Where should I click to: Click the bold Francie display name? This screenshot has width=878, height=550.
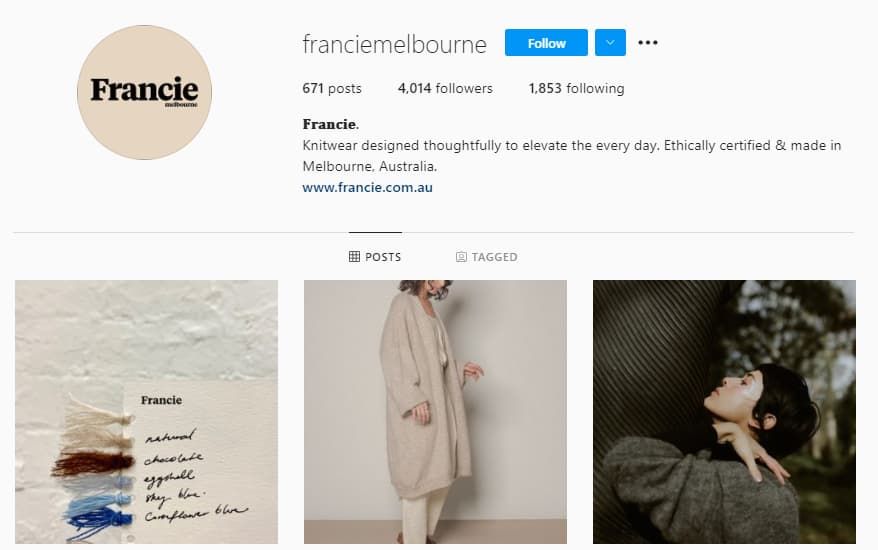[330, 124]
